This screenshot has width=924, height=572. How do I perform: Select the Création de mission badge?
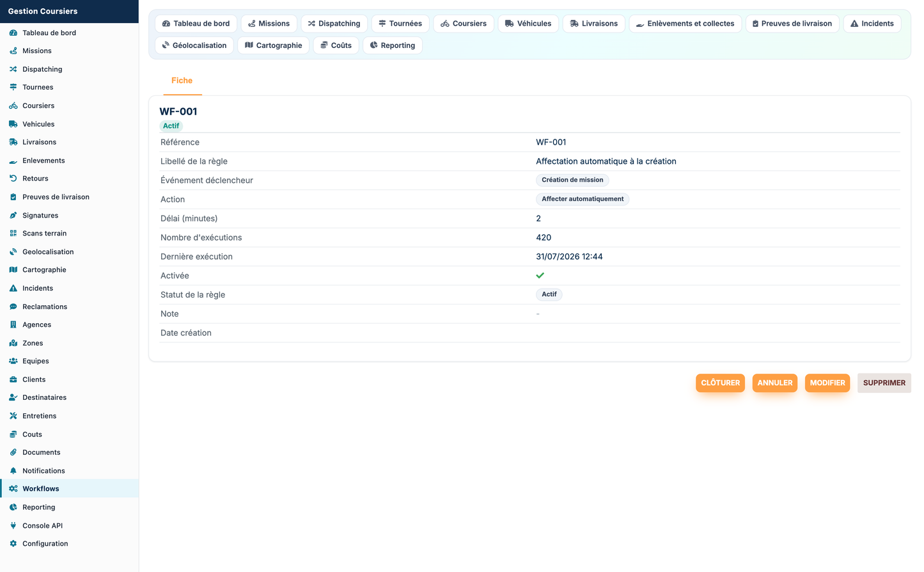pyautogui.click(x=572, y=180)
